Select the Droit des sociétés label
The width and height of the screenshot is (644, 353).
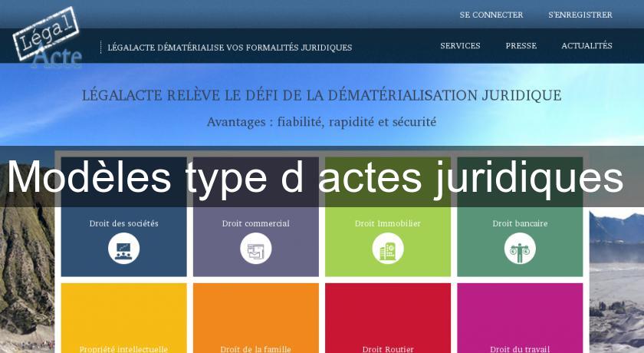(123, 223)
